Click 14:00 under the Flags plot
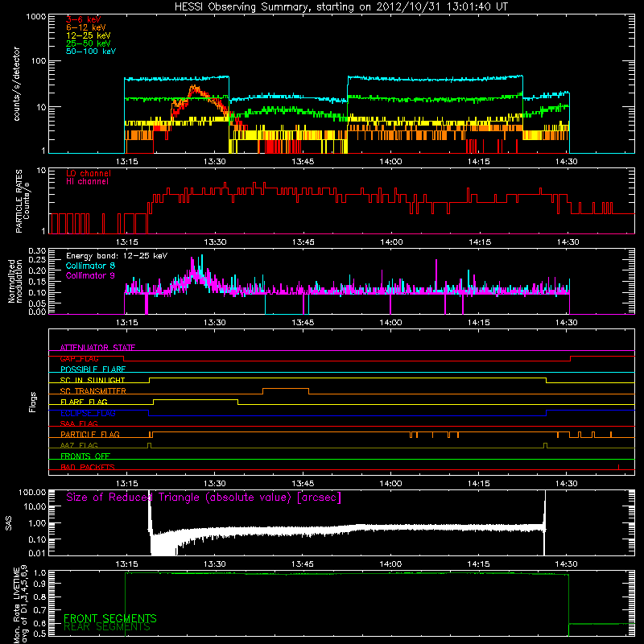644x644 pixels. click(390, 484)
